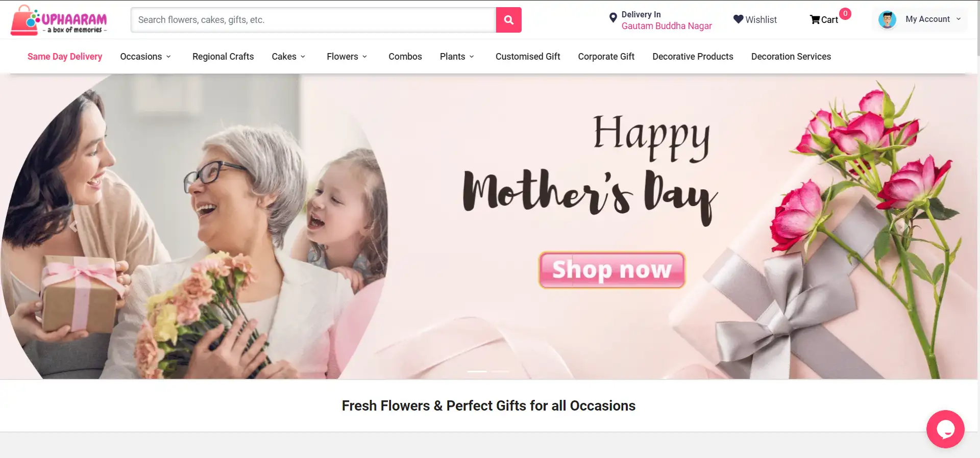Select the Corporate Gift menu item
The image size is (980, 458).
click(x=606, y=57)
